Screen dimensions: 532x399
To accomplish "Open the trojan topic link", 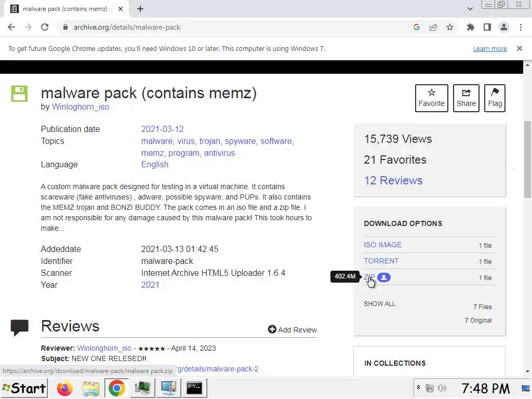I will (210, 141).
